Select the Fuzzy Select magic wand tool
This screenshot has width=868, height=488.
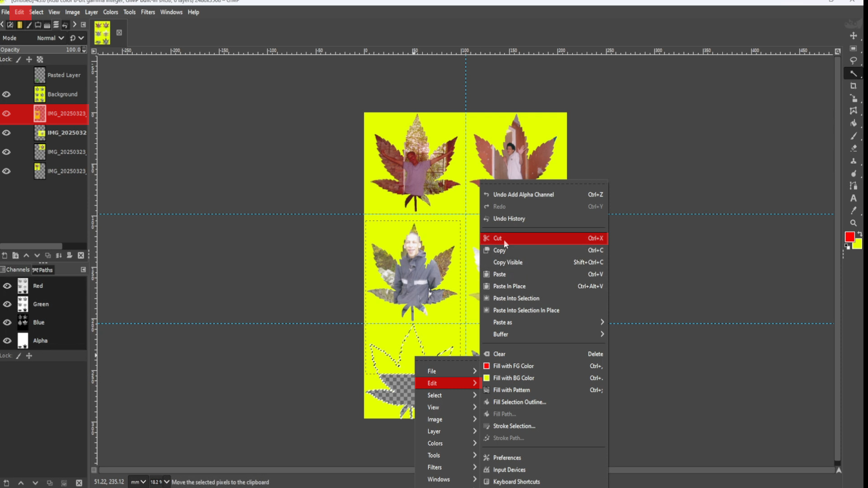[853, 73]
